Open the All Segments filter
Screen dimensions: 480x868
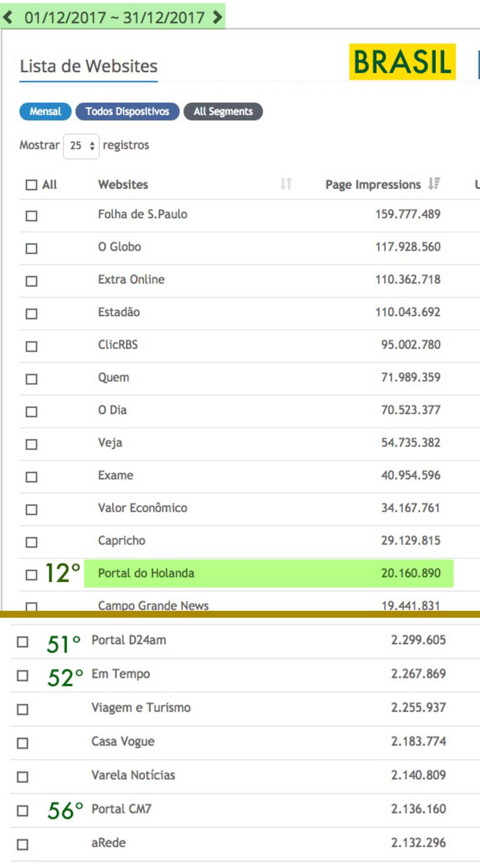[x=223, y=111]
